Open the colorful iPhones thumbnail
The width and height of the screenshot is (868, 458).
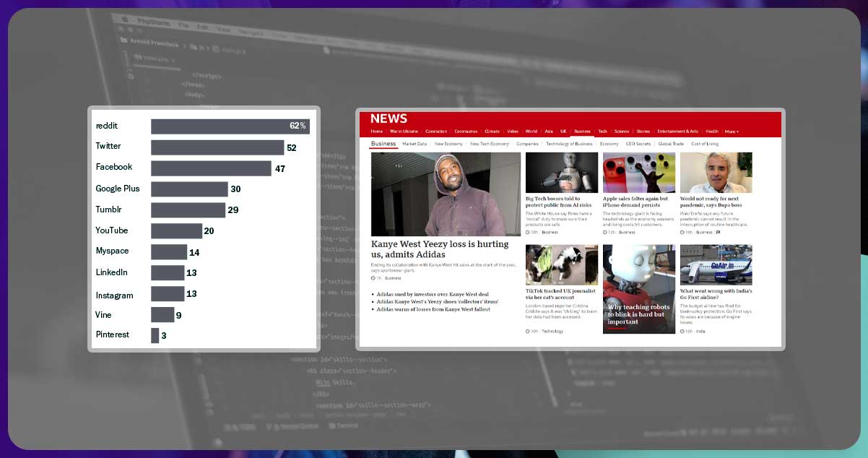coord(639,173)
